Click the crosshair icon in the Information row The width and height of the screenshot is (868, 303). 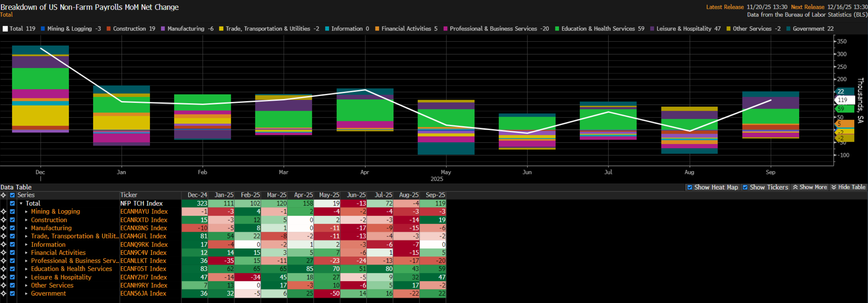click(3, 244)
